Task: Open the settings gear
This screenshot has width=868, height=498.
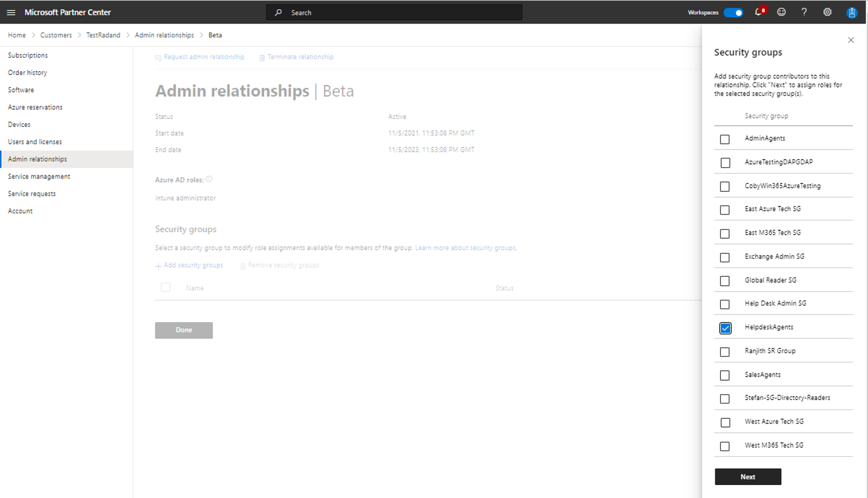Action: [x=827, y=12]
